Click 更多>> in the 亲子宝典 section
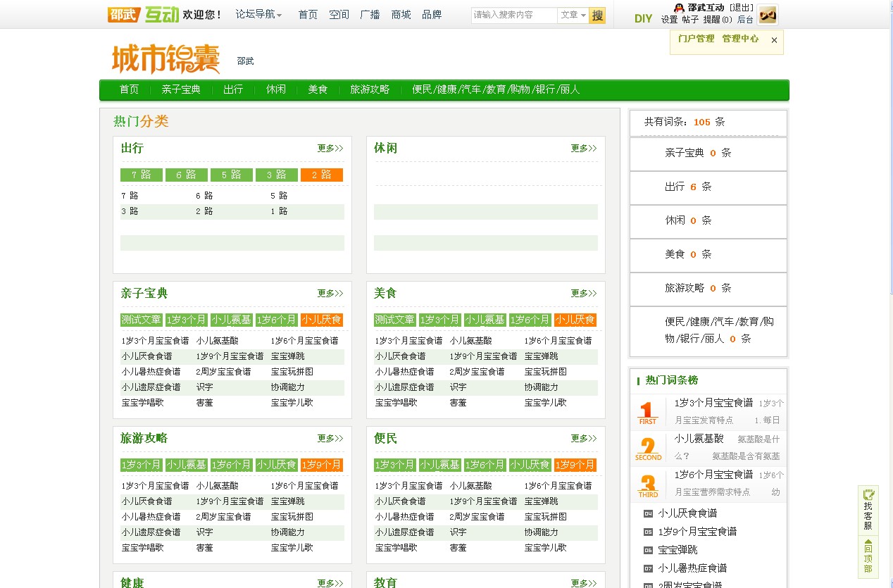Image resolution: width=893 pixels, height=588 pixels. point(330,294)
